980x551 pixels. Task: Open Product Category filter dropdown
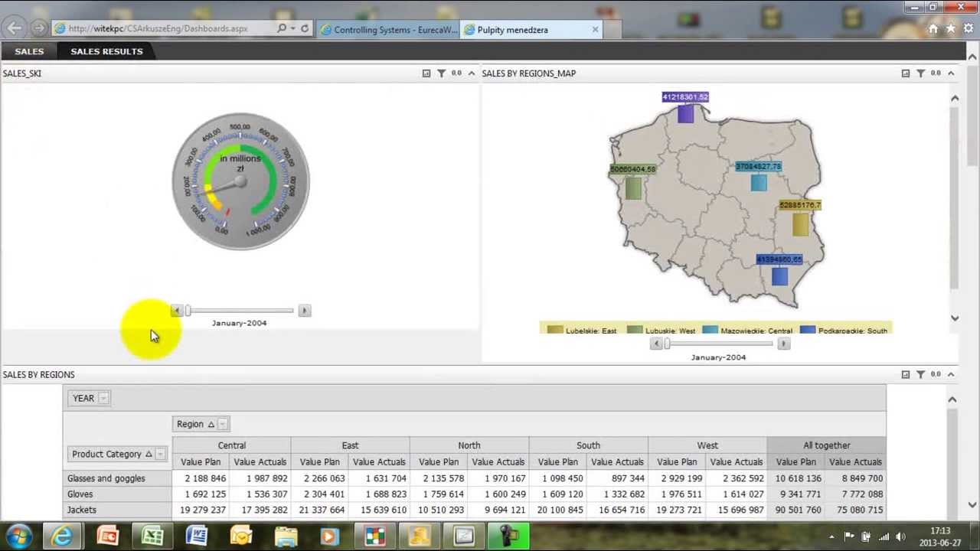click(x=160, y=454)
